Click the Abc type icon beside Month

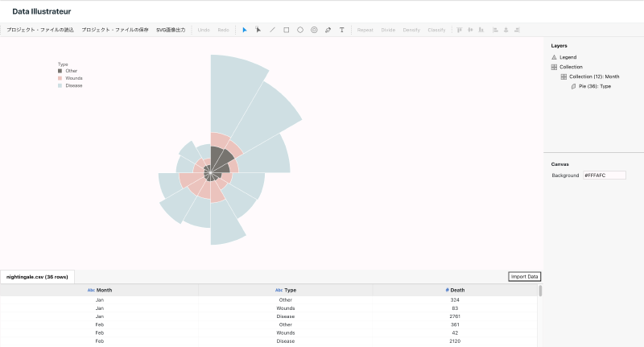tap(91, 291)
